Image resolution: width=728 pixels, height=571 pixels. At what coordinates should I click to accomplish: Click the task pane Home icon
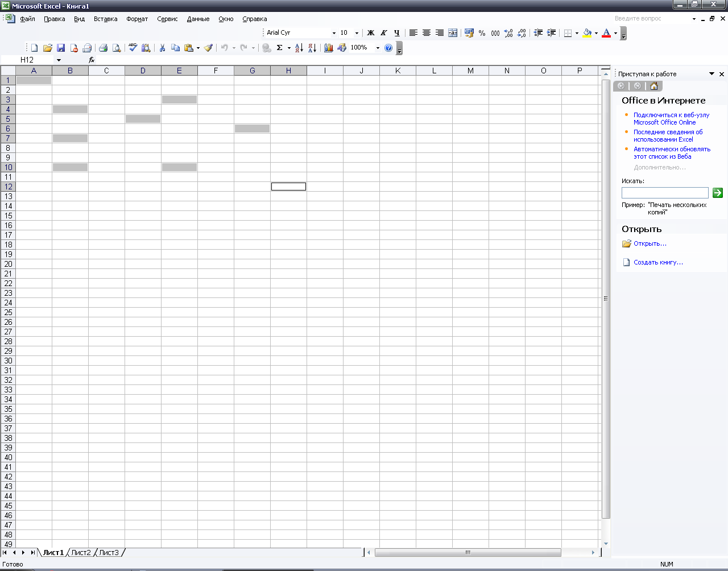[x=654, y=86]
